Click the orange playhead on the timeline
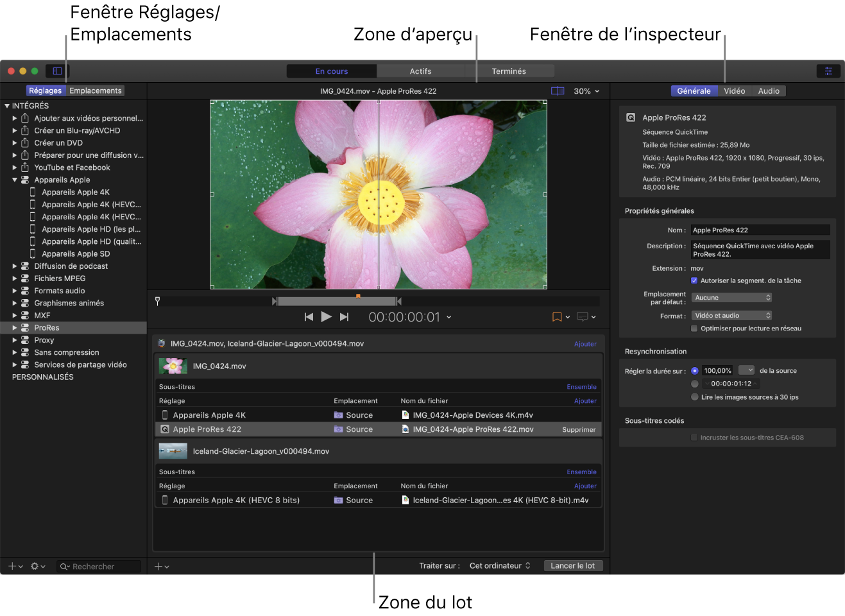 358,296
